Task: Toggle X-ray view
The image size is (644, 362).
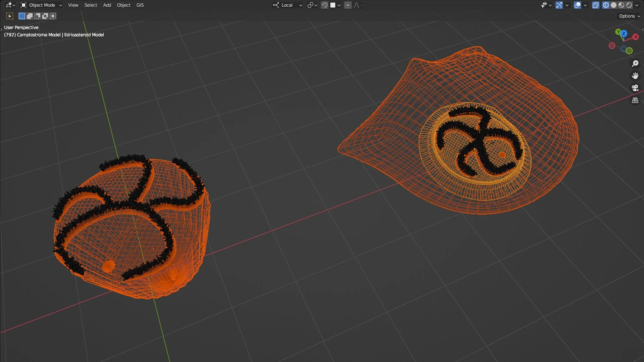Action: (595, 5)
